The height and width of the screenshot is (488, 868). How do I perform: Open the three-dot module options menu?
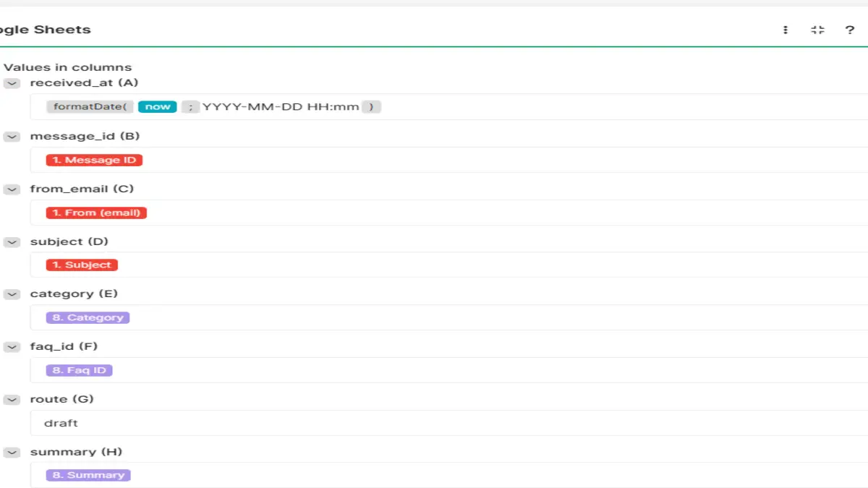coord(786,30)
